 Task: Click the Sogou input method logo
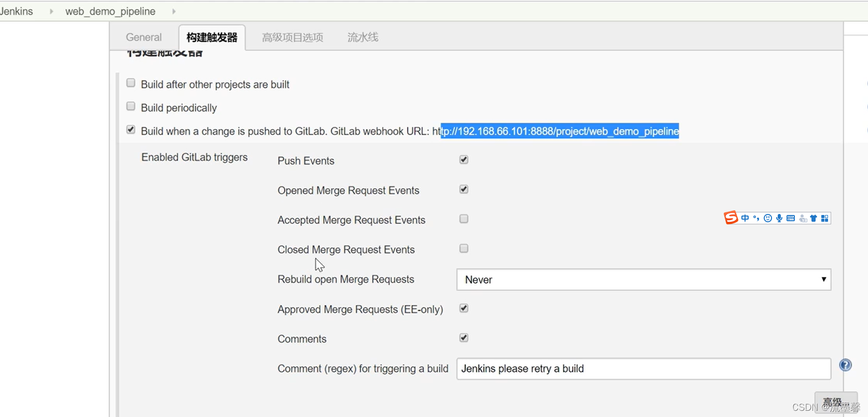click(x=731, y=218)
